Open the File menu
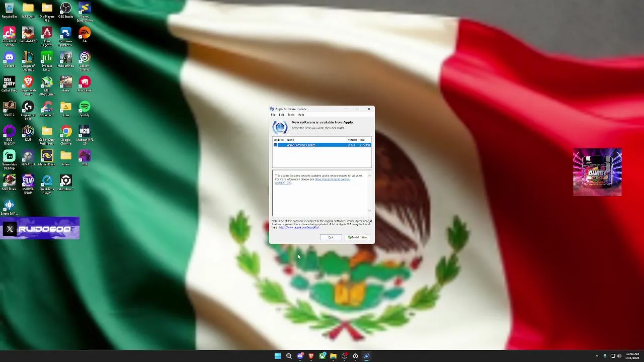Image resolution: width=644 pixels, height=362 pixels. (x=273, y=115)
